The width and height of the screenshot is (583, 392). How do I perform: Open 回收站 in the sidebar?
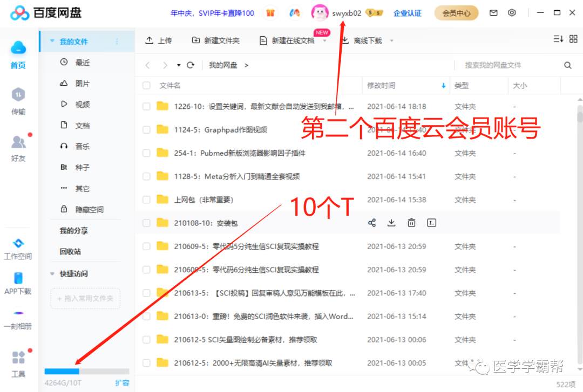(70, 252)
